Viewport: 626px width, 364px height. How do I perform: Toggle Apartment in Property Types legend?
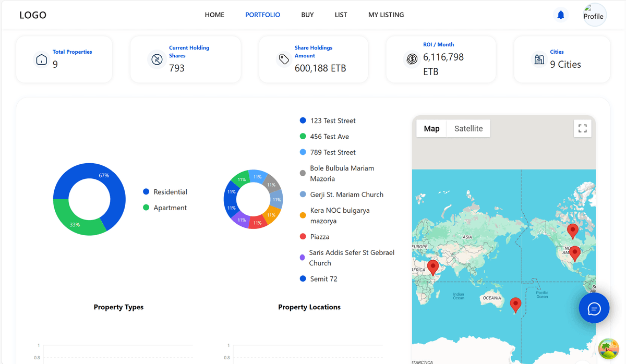click(164, 208)
